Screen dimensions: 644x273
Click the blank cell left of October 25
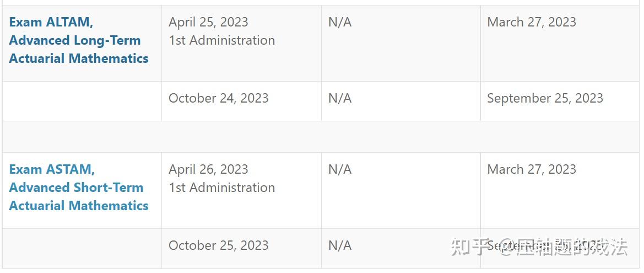coord(82,248)
